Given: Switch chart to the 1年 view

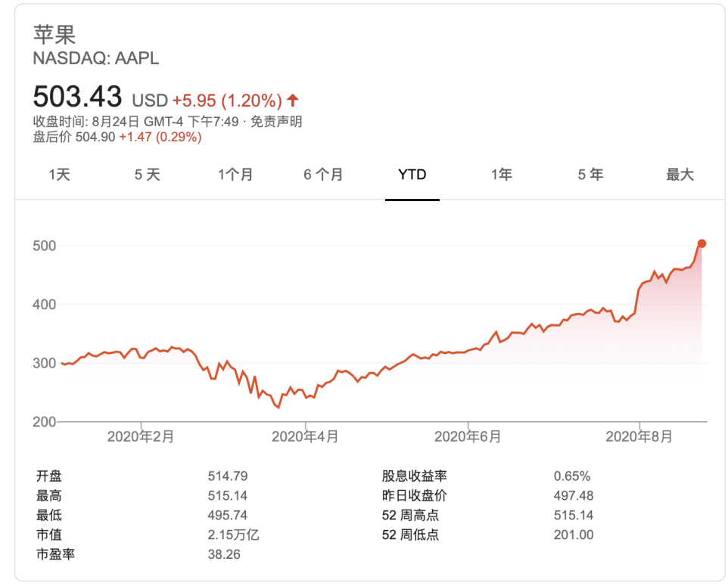Looking at the screenshot, I should [x=501, y=175].
